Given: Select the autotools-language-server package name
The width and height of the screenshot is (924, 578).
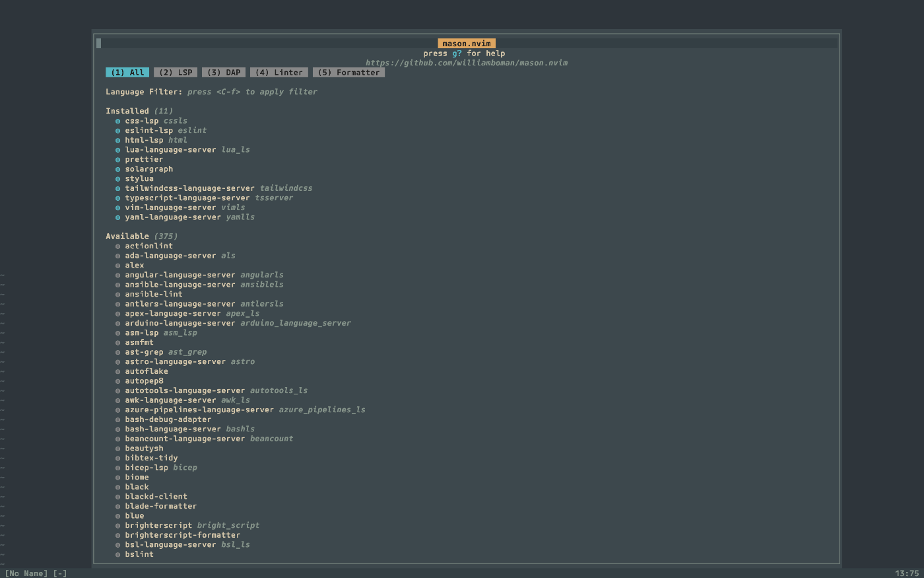Looking at the screenshot, I should (185, 390).
